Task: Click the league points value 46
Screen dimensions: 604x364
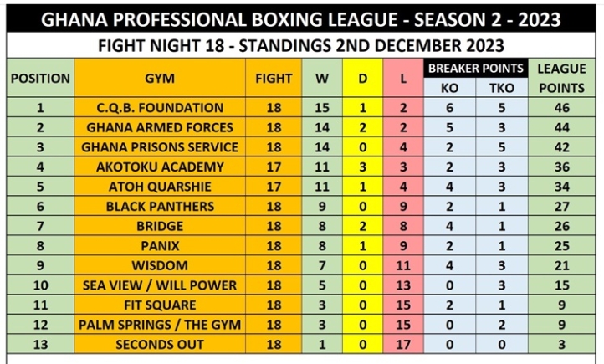Action: tap(562, 108)
